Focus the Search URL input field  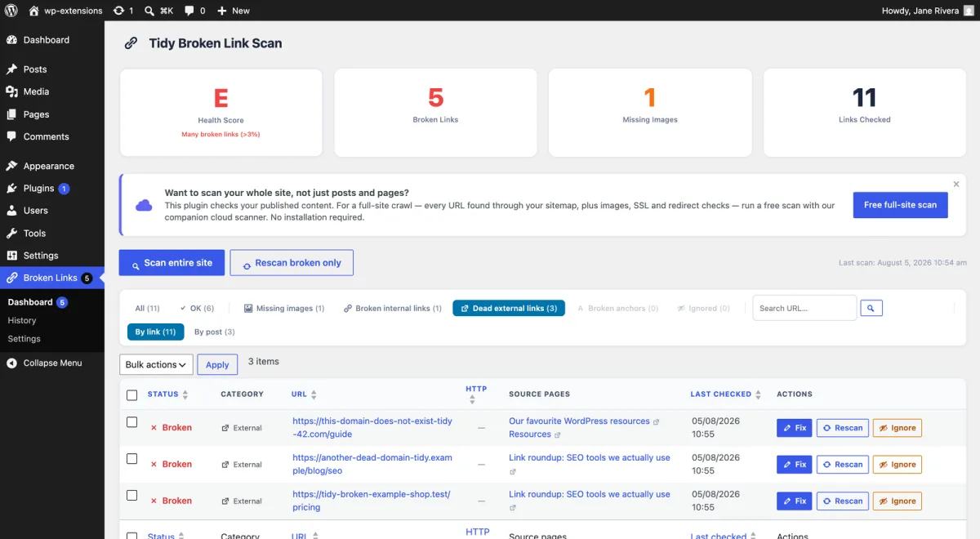click(x=804, y=308)
